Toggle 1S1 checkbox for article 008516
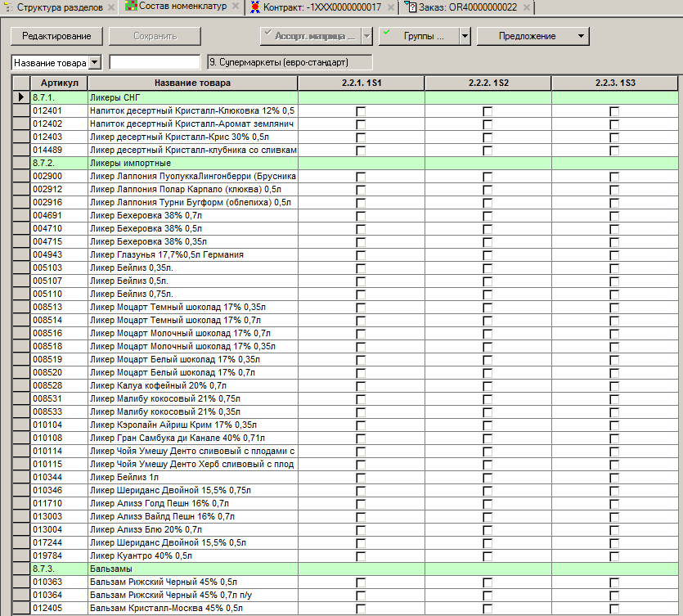Viewport: 683px width, 616px height. (361, 334)
